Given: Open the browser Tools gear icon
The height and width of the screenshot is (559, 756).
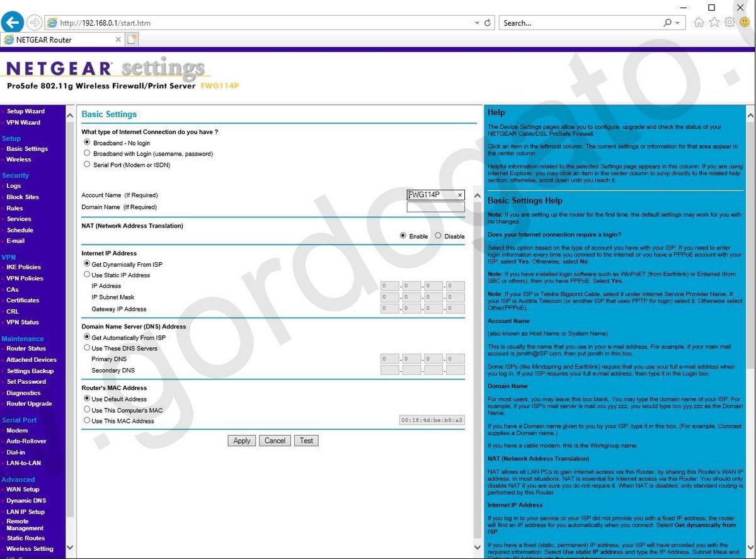Looking at the screenshot, I should (730, 23).
